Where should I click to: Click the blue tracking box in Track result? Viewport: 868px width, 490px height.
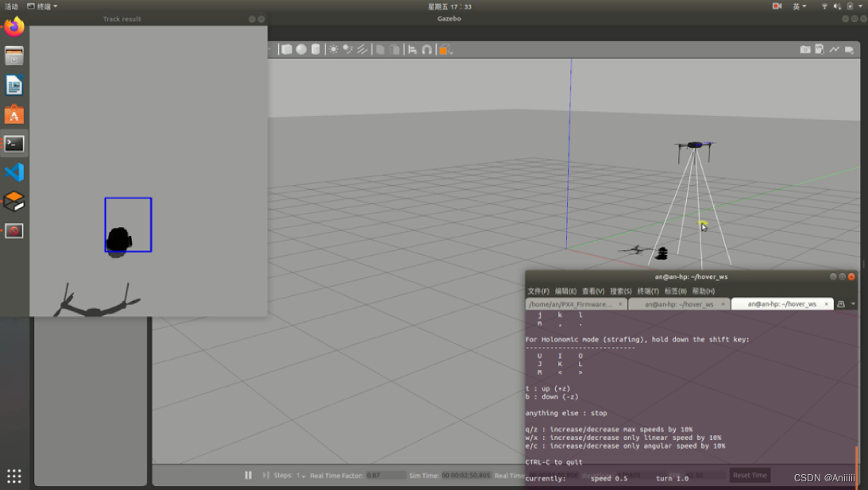coord(128,225)
